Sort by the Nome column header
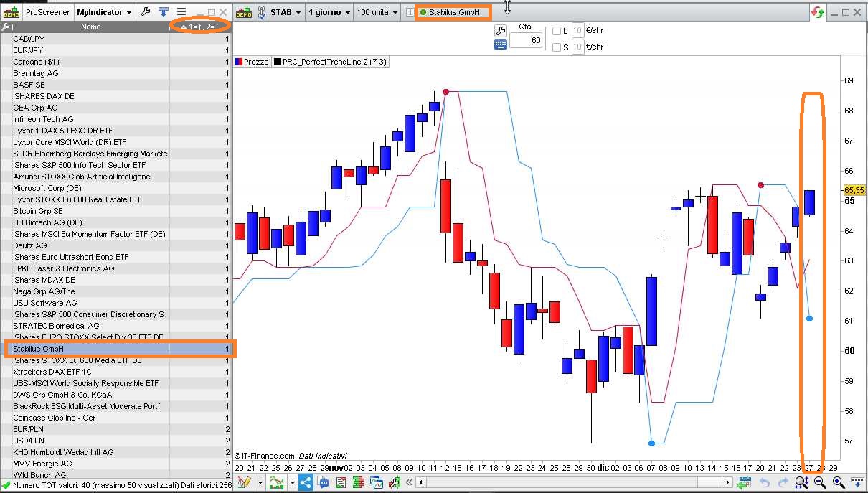 click(90, 27)
